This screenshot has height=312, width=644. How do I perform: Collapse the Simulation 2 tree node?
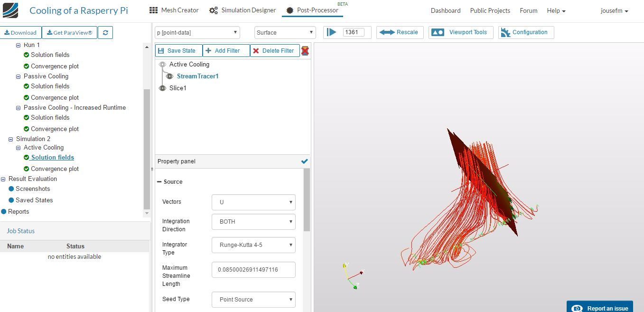tap(11, 139)
